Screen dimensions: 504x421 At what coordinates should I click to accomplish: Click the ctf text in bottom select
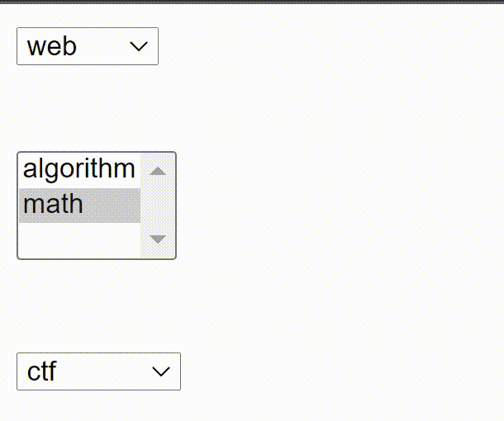(x=41, y=371)
